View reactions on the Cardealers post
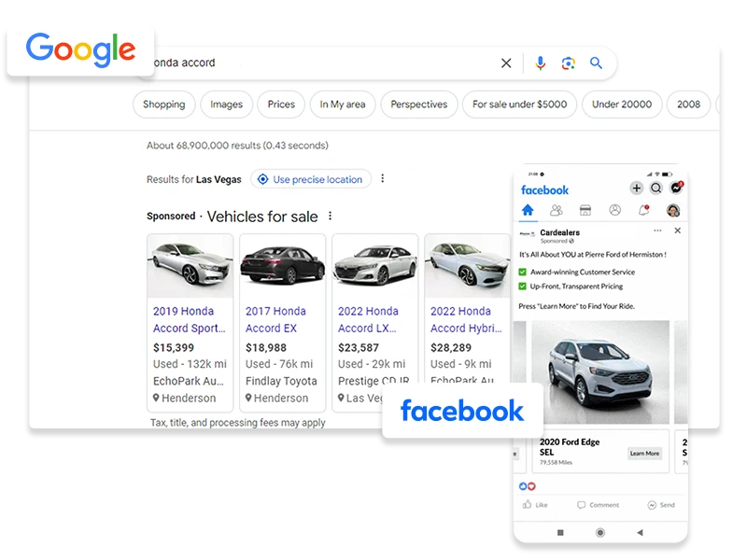This screenshot has height=560, width=747. (528, 486)
